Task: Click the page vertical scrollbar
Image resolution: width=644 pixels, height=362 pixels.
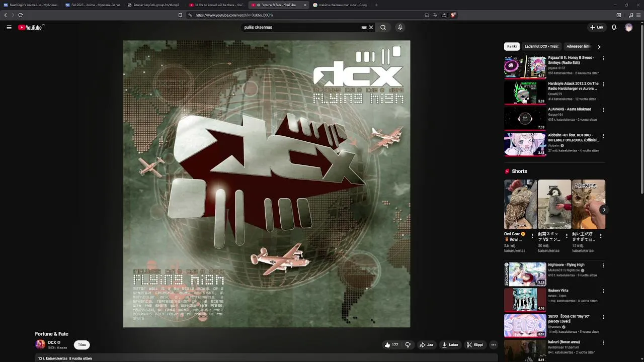Action: pos(642,108)
